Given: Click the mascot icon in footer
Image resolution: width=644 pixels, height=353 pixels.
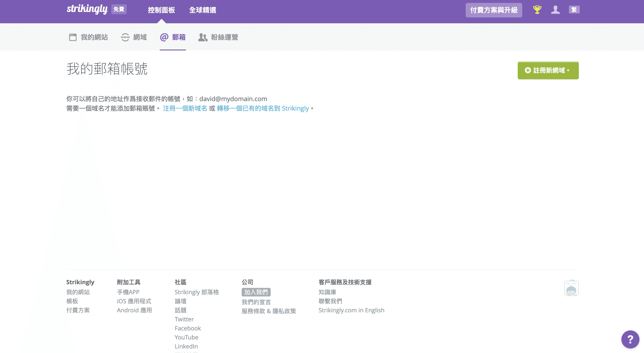Looking at the screenshot, I should click(x=571, y=288).
